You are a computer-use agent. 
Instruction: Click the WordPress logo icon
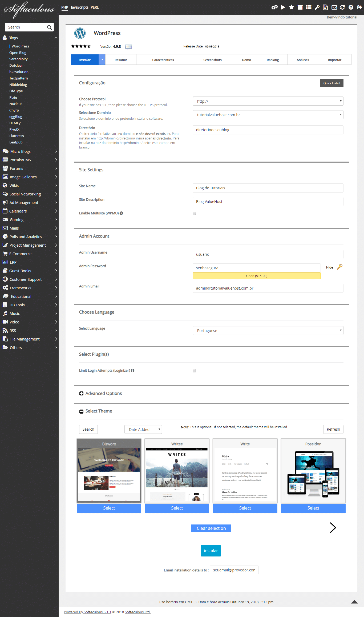80,33
